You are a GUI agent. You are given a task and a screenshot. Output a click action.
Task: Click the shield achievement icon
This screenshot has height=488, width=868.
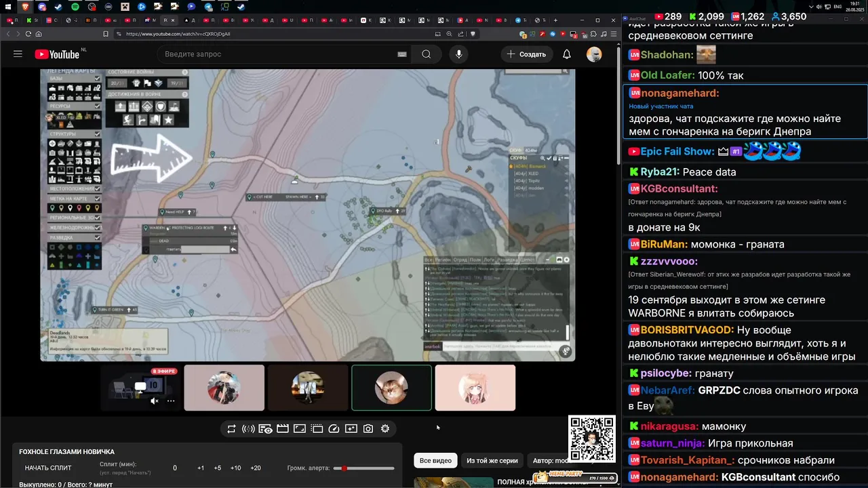pyautogui.click(x=161, y=106)
